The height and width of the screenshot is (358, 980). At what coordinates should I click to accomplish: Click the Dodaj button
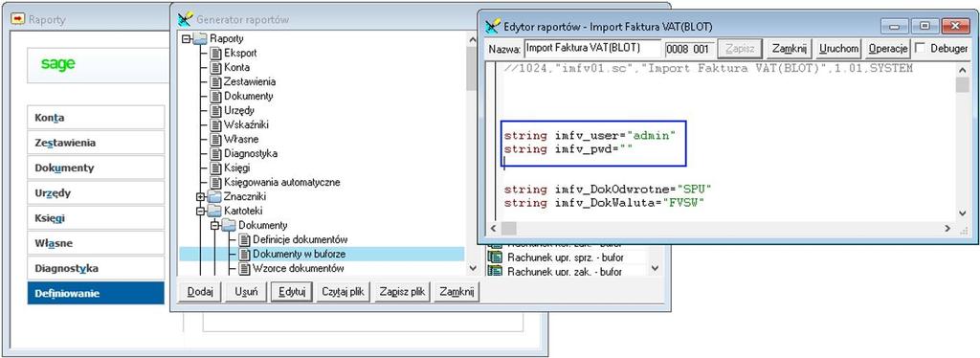click(200, 291)
